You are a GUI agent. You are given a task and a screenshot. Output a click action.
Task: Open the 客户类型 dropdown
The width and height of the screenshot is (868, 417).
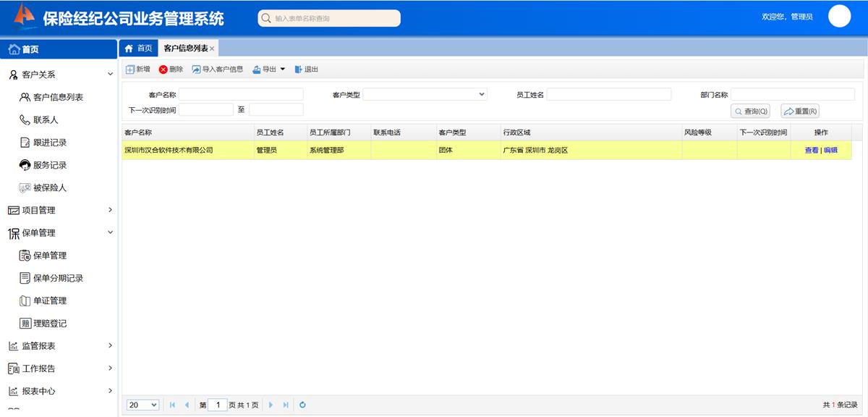click(425, 94)
